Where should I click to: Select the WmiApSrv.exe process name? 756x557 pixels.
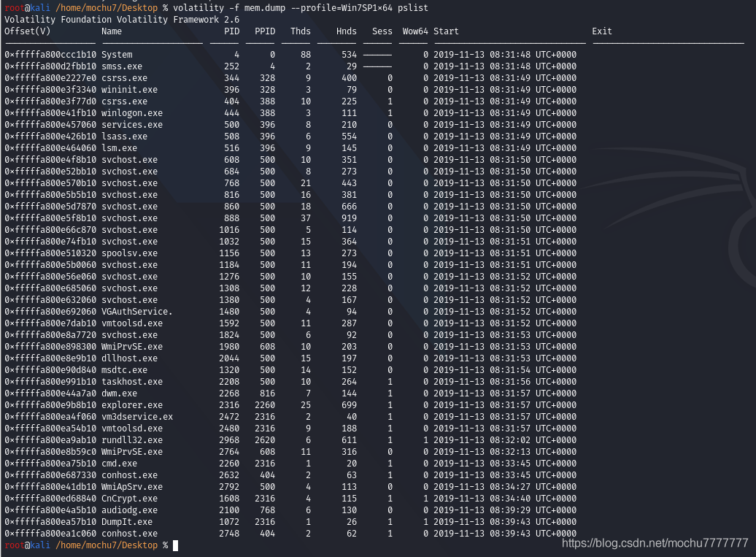(x=132, y=487)
